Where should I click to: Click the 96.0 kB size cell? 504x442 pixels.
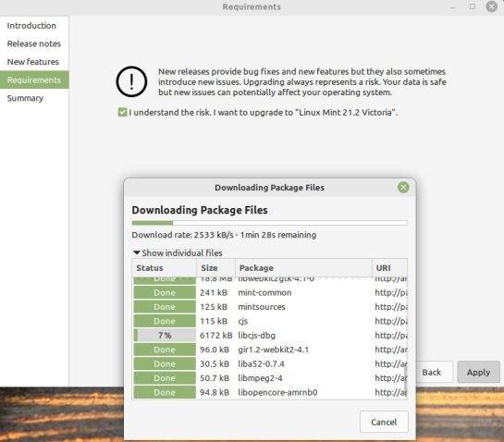[215, 350]
